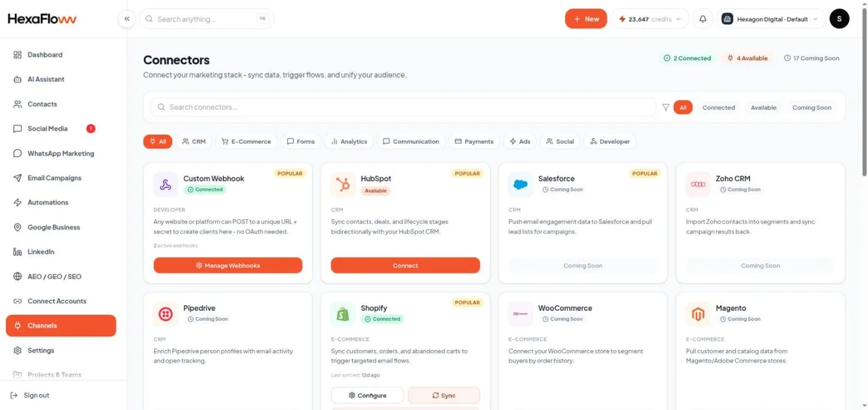The height and width of the screenshot is (410, 868).
Task: Select the Social category chip
Action: (x=559, y=141)
